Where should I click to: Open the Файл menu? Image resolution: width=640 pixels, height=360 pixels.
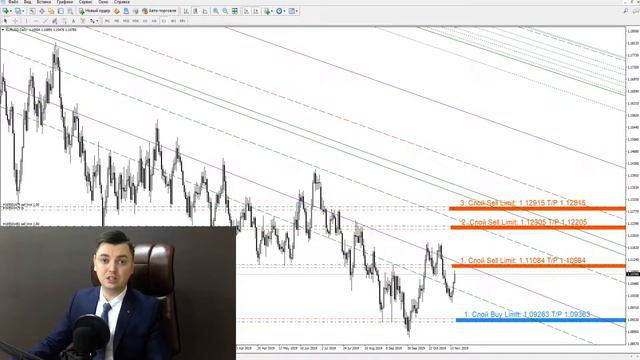point(13,2)
